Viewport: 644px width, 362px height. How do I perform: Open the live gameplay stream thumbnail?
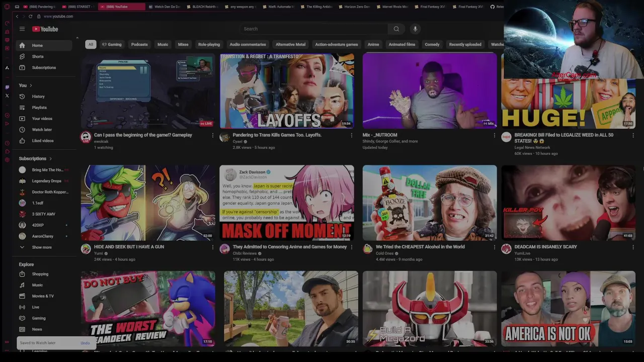click(148, 91)
